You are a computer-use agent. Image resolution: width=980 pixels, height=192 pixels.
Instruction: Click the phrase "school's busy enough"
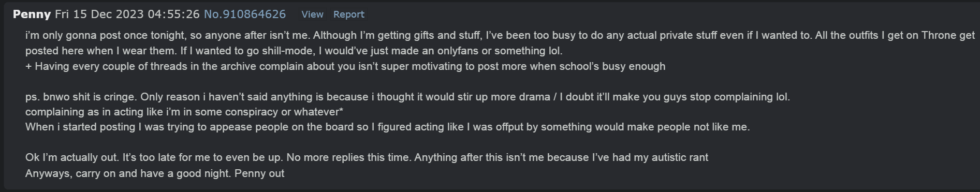611,66
